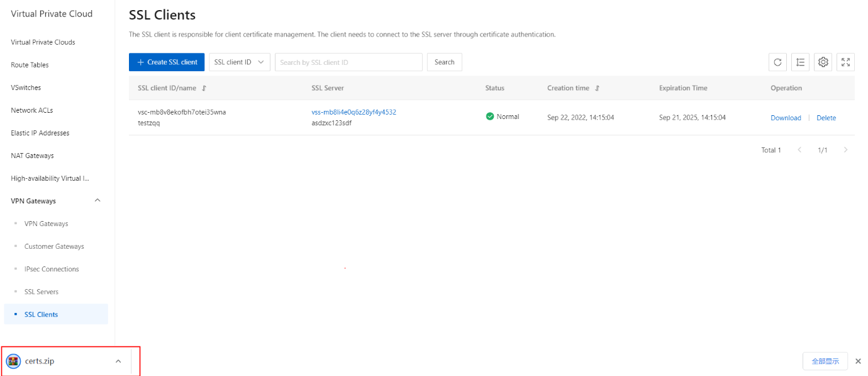Image resolution: width=868 pixels, height=376 pixels.
Task: Click the show all downloads button
Action: 825,362
